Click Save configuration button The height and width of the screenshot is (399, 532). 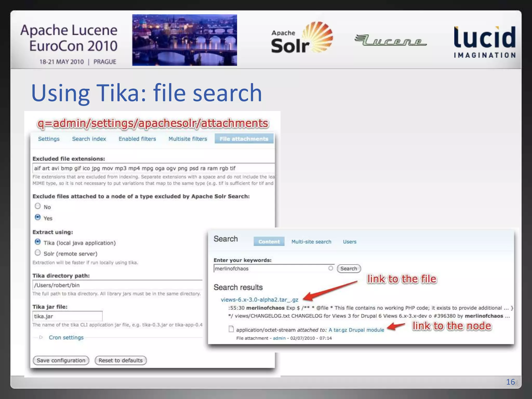(61, 360)
